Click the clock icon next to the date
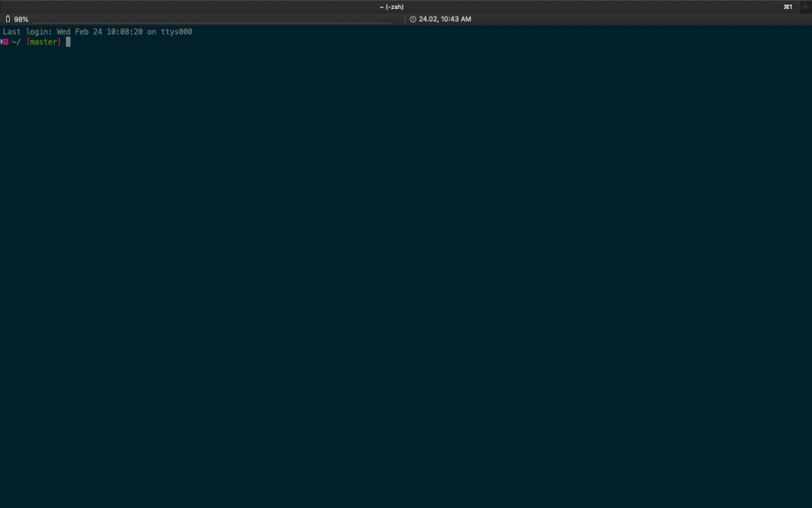Image resolution: width=812 pixels, height=508 pixels. [x=414, y=19]
